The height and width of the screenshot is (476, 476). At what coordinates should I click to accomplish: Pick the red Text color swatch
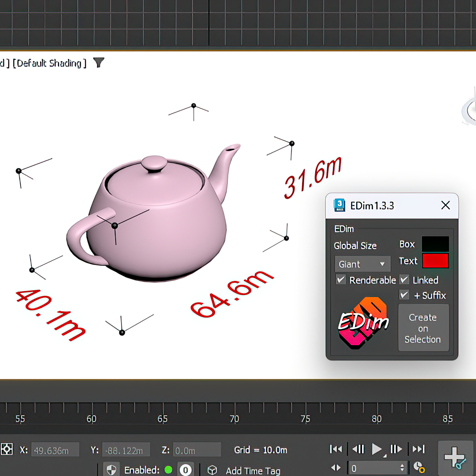coord(435,261)
